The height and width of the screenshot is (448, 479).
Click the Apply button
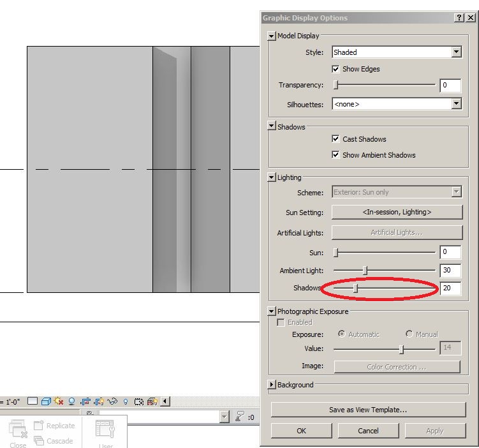point(435,431)
